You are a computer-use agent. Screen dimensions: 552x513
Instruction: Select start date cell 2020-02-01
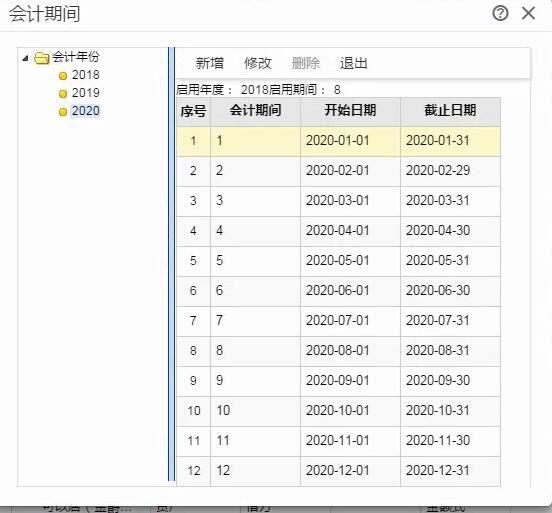pyautogui.click(x=350, y=171)
